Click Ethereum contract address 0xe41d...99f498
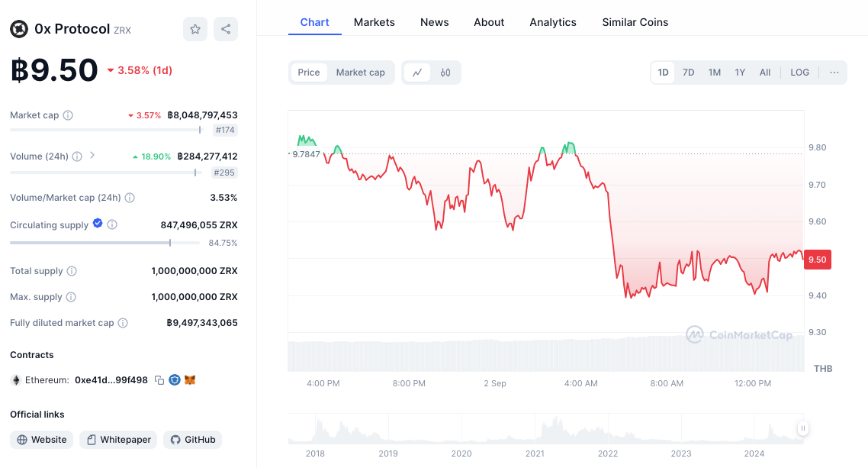 [x=111, y=380]
